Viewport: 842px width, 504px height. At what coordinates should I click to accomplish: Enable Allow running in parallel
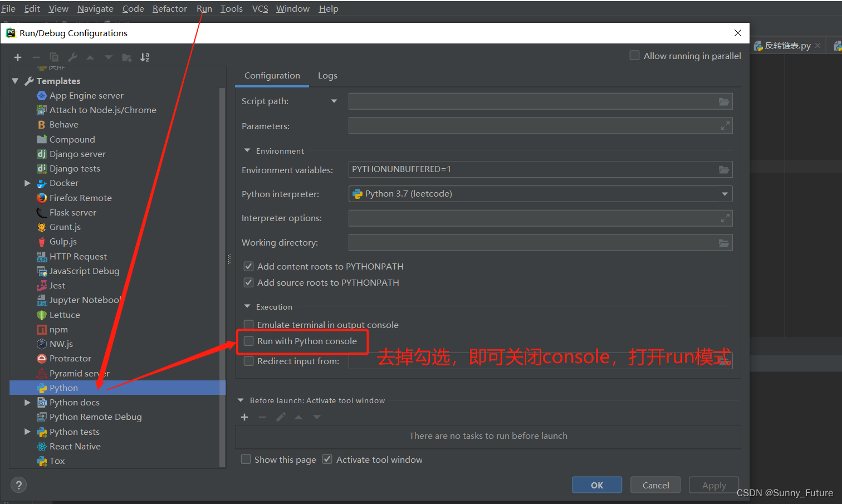coord(634,56)
